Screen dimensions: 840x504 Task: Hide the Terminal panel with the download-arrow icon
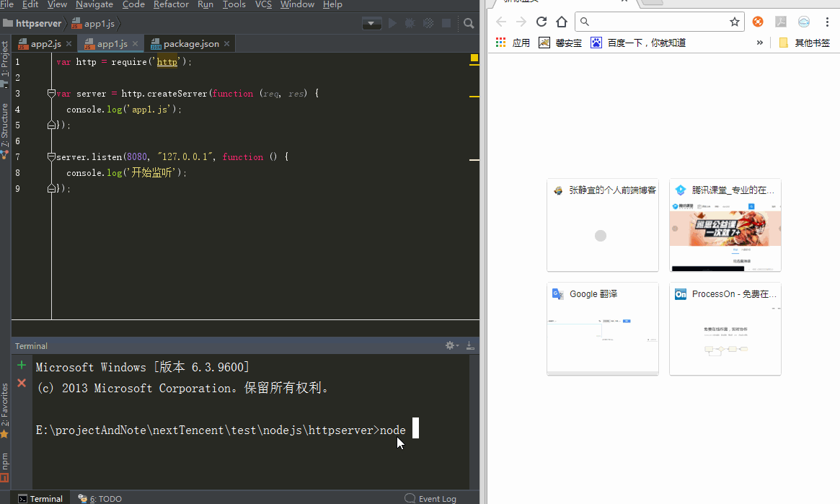tap(470, 346)
